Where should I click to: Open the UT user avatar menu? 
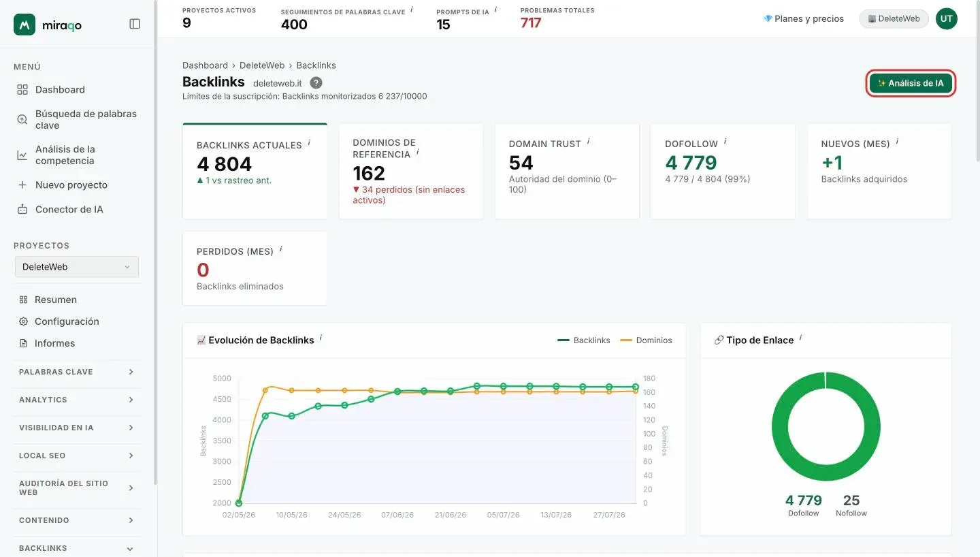point(946,19)
